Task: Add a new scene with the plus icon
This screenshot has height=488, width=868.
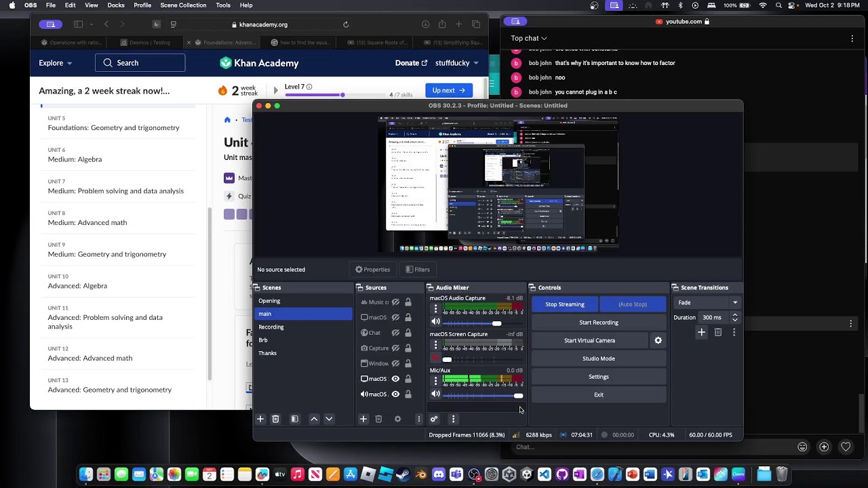Action: click(260, 419)
